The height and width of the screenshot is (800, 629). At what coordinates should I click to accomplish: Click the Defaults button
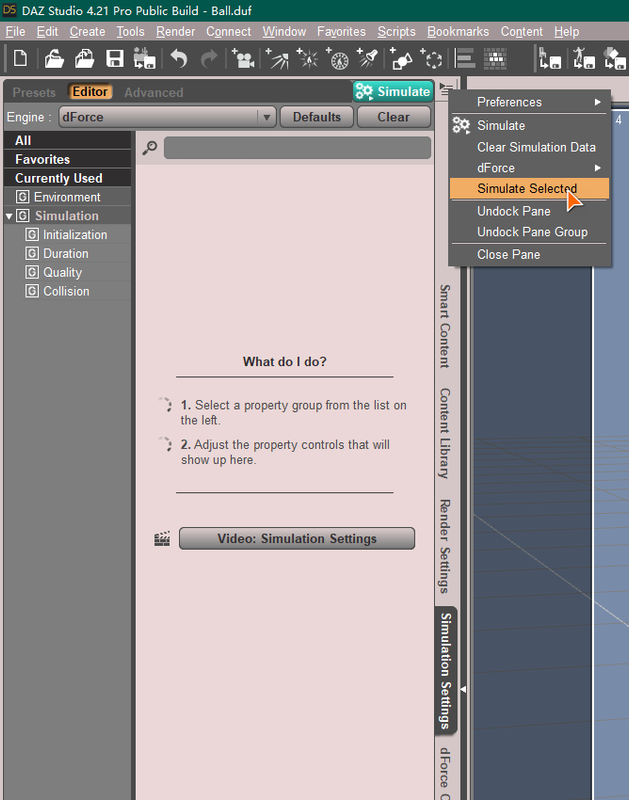[317, 117]
